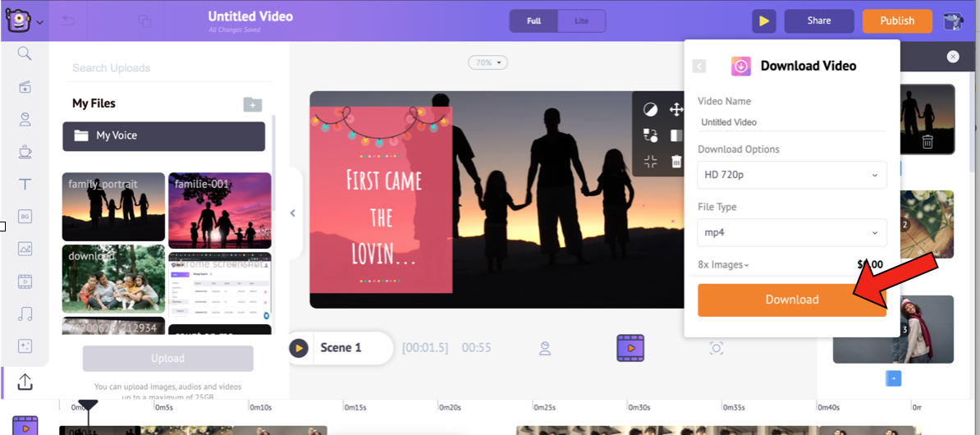The width and height of the screenshot is (980, 435).
Task: Collapse the uploads side panel
Action: (x=293, y=213)
